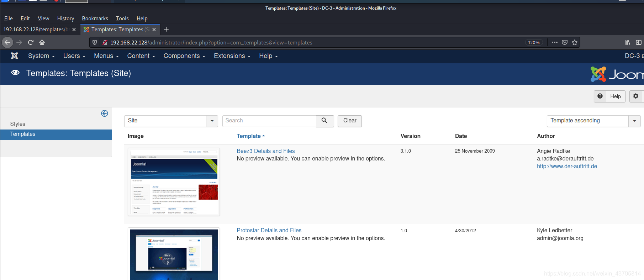Click the eye icon in page header
The image size is (644, 280).
coord(15,73)
